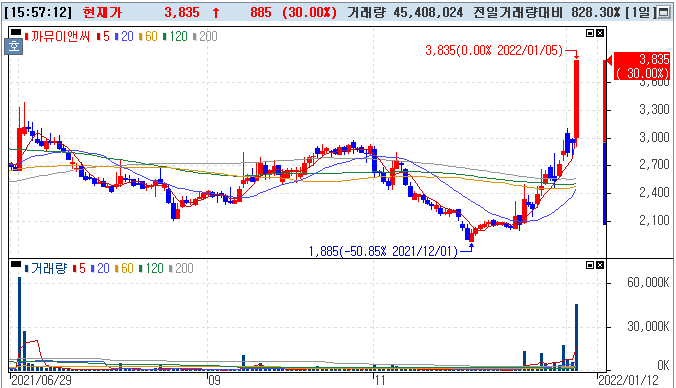Click the 2022/01/12 end date label
Image resolution: width=676 pixels, height=388 pixels.
coord(629,380)
